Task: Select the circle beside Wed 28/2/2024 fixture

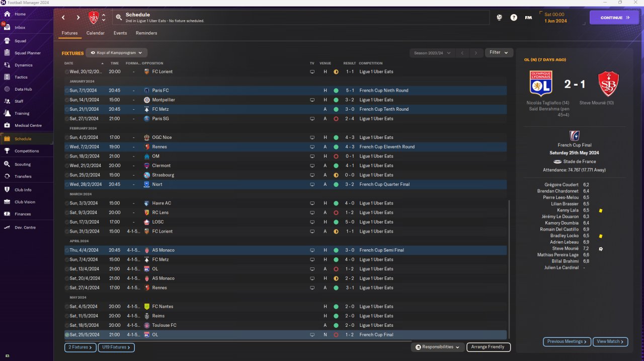Action: pyautogui.click(x=67, y=184)
